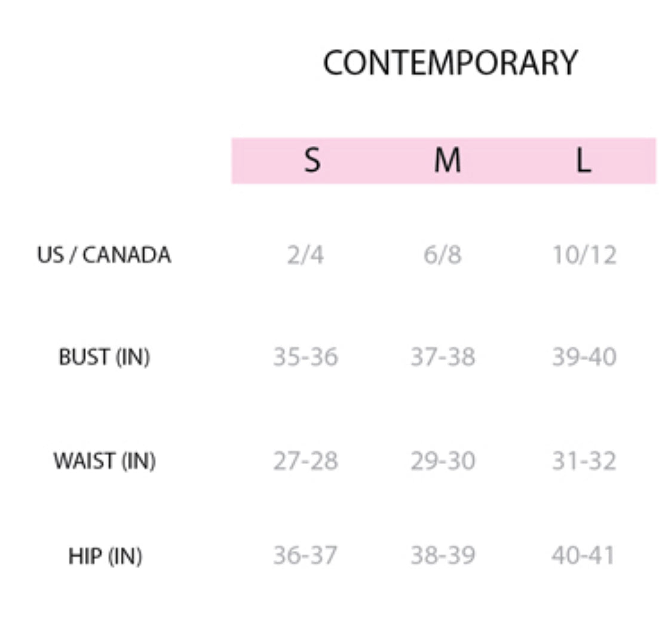Select US size 10/12 cell
659x644 pixels.
pyautogui.click(x=584, y=255)
